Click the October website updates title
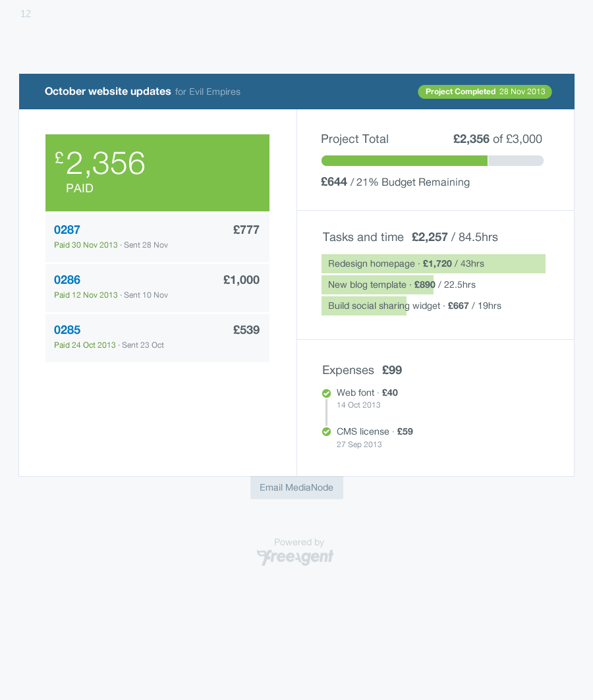 (107, 92)
